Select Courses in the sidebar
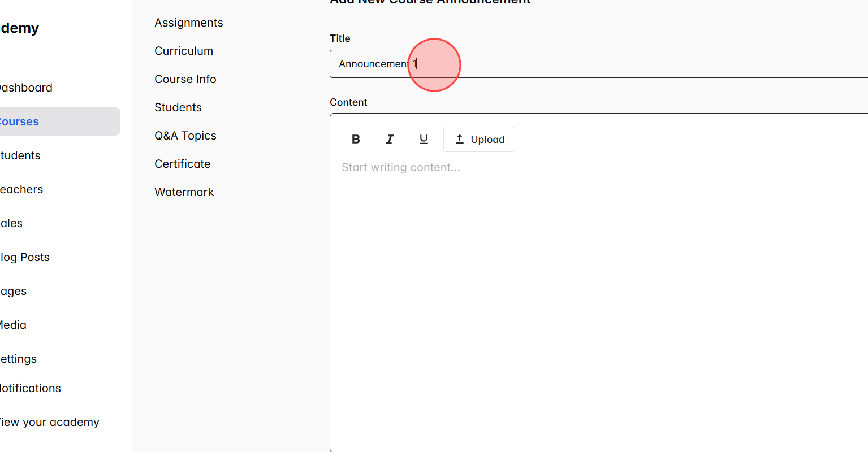The height and width of the screenshot is (452, 868). click(19, 121)
